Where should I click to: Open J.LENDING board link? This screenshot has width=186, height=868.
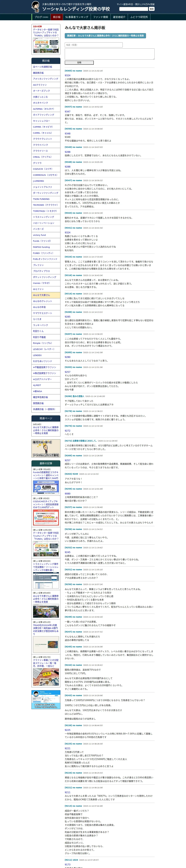pyautogui.click(x=46, y=181)
